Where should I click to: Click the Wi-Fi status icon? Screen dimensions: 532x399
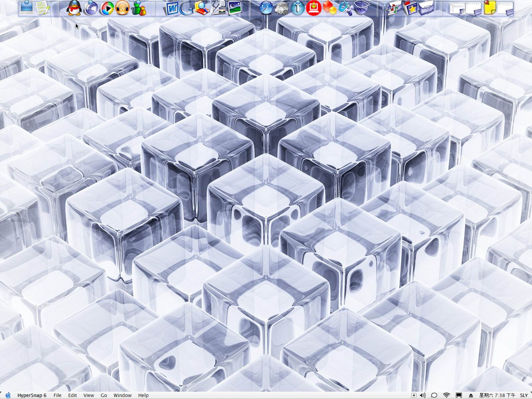coord(447,395)
